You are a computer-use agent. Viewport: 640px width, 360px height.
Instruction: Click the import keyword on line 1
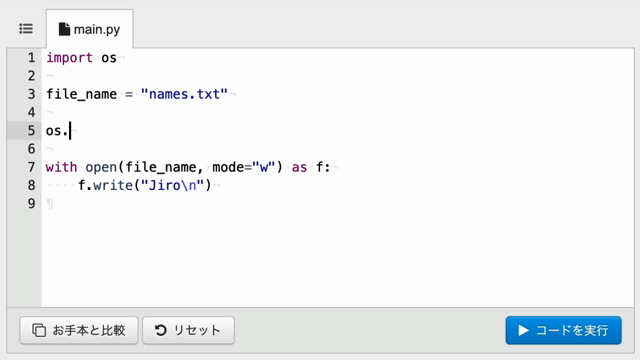coord(69,58)
